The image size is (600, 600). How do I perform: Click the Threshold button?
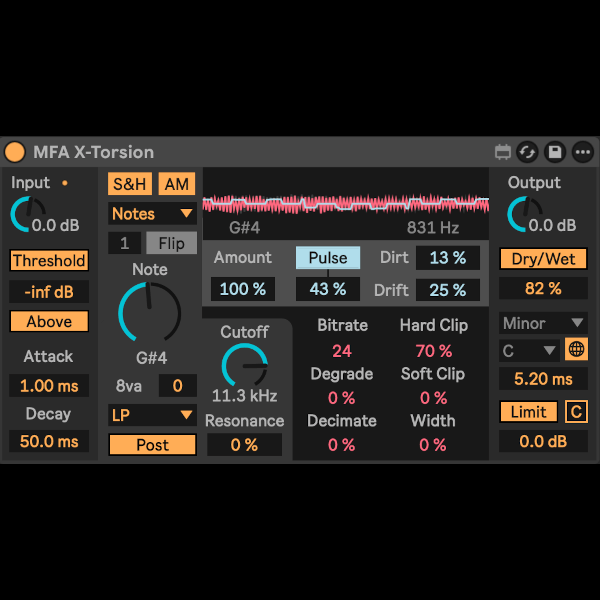(49, 261)
